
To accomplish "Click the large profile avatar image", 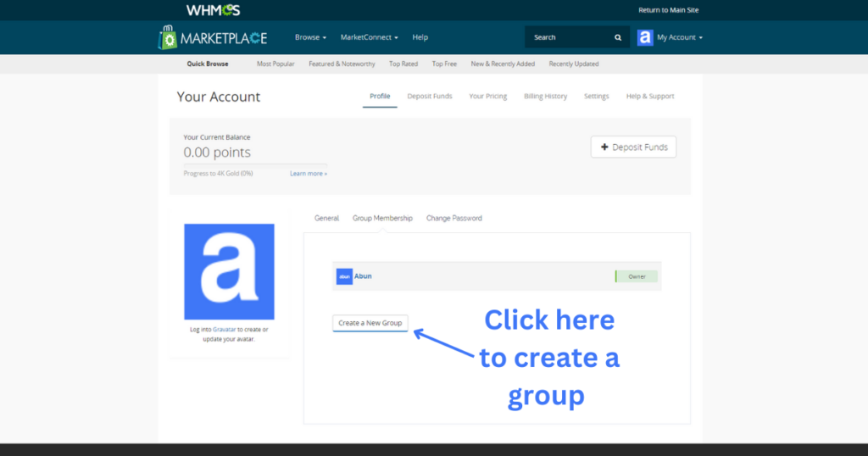I will (x=229, y=272).
